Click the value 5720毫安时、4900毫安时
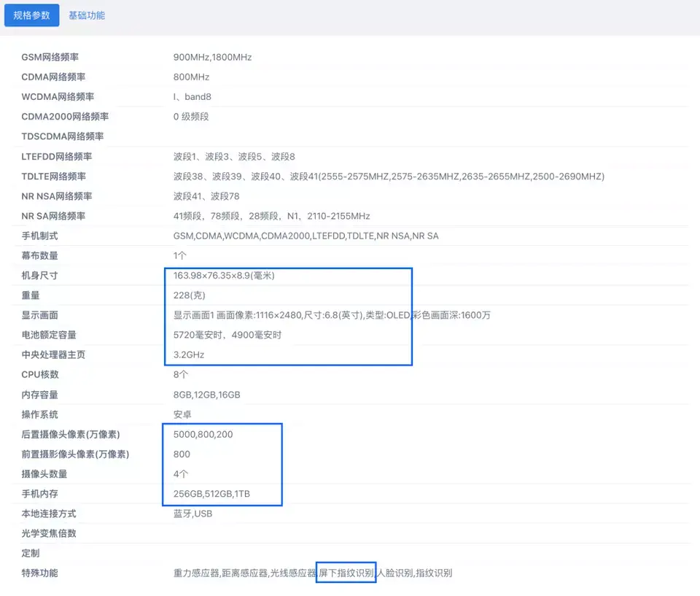Screen dimensions: 700x596 227,335
